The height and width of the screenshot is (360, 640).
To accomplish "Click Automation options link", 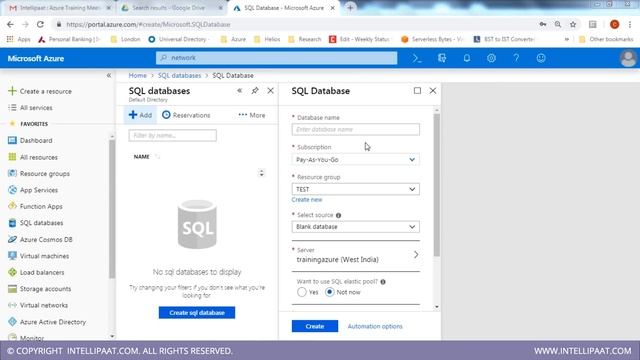I will pyautogui.click(x=375, y=326).
